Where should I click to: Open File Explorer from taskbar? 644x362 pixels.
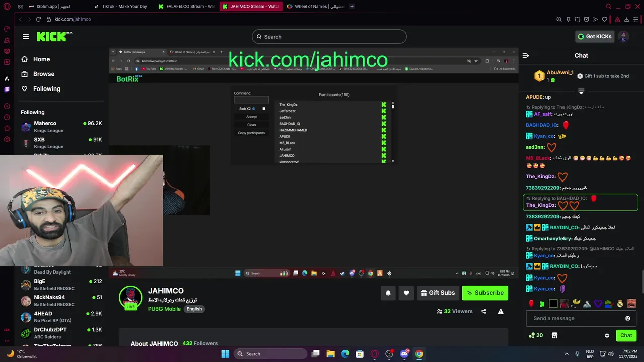click(x=331, y=354)
